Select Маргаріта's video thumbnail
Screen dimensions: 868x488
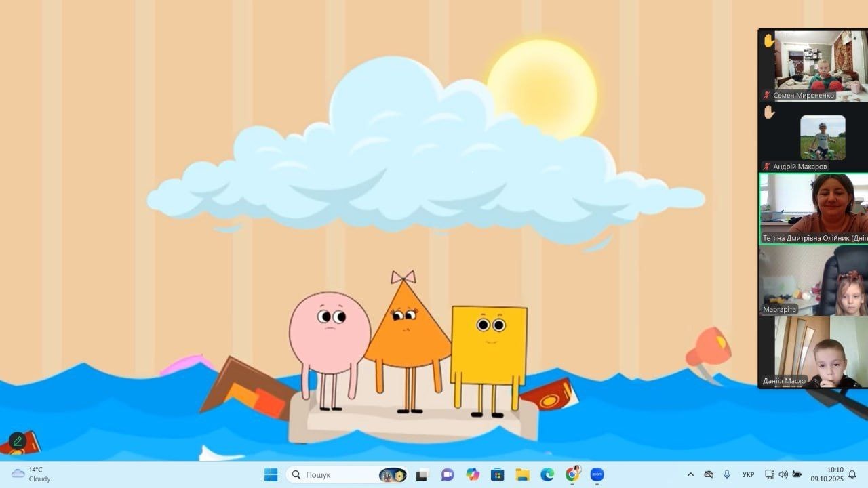click(812, 281)
